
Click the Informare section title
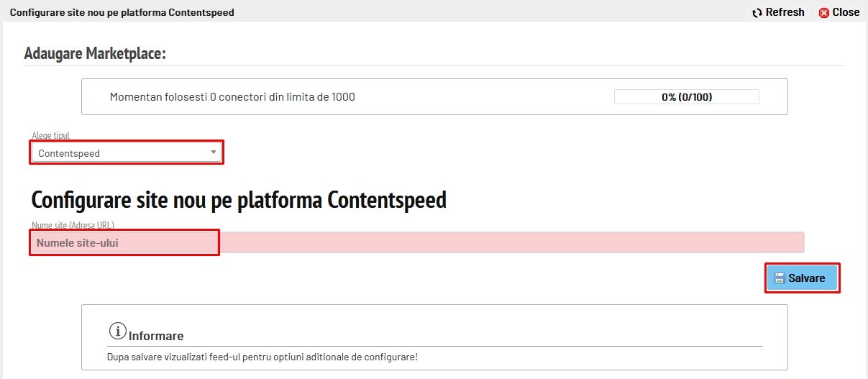156,336
